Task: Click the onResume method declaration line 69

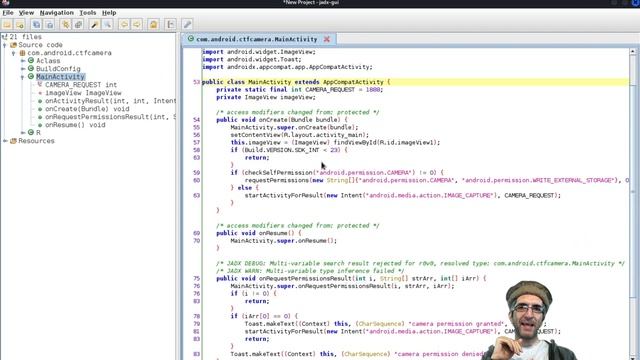Action: tap(259, 233)
